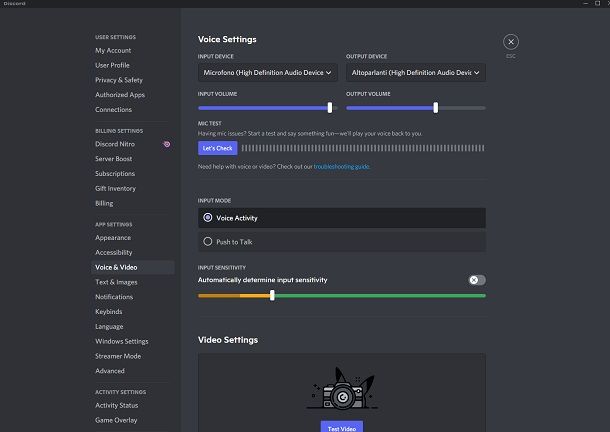Click the Voice Settings heading

[227, 39]
